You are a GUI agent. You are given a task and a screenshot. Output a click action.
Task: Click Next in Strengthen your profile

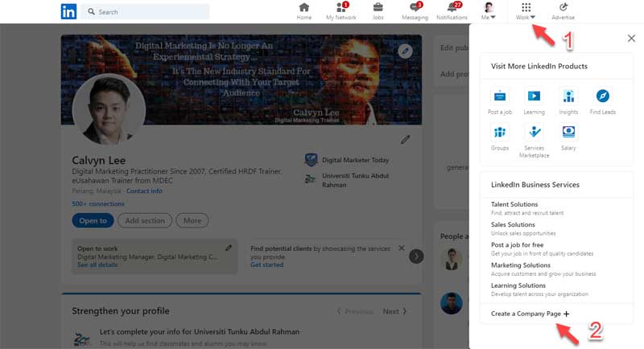394,311
